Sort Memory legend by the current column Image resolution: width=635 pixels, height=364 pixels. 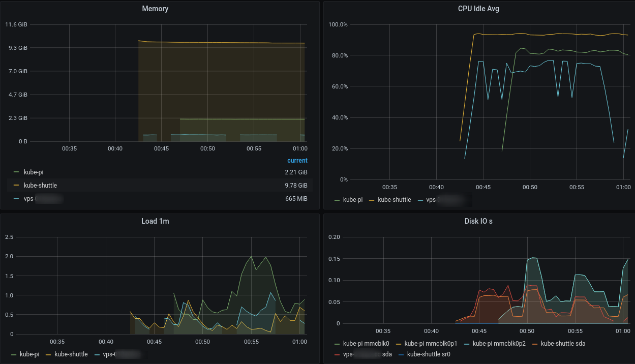click(x=297, y=160)
